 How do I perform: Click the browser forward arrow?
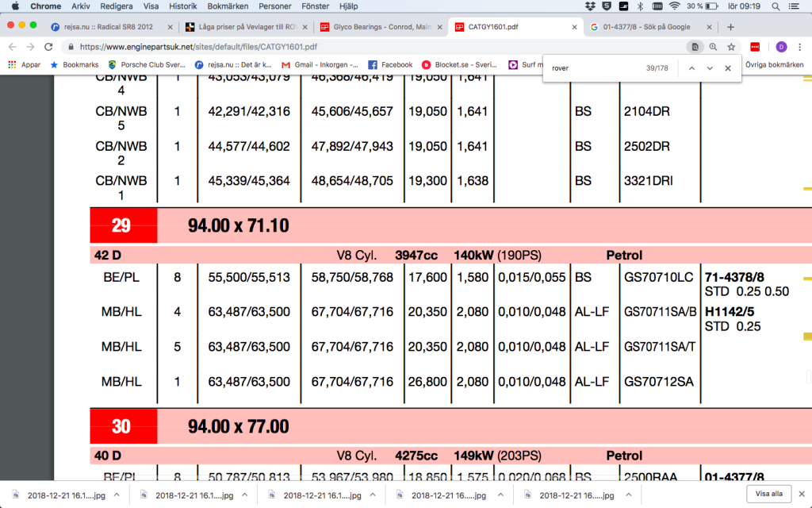pos(31,47)
